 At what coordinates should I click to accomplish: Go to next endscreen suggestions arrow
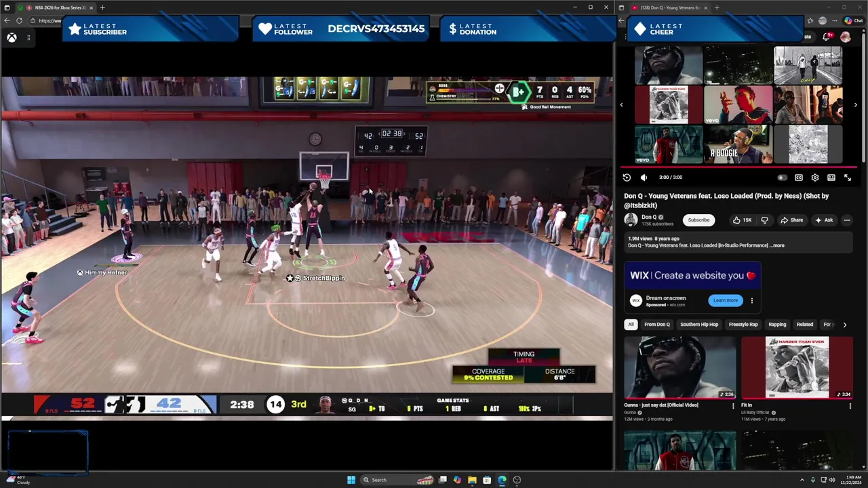point(855,105)
